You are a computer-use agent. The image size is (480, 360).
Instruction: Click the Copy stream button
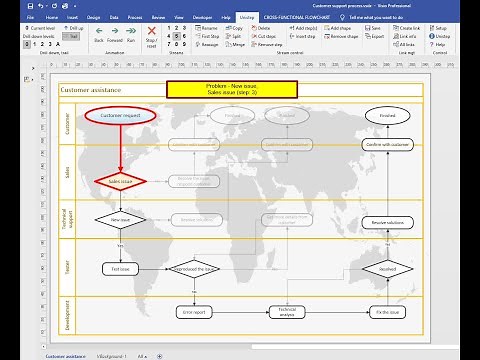point(234,28)
